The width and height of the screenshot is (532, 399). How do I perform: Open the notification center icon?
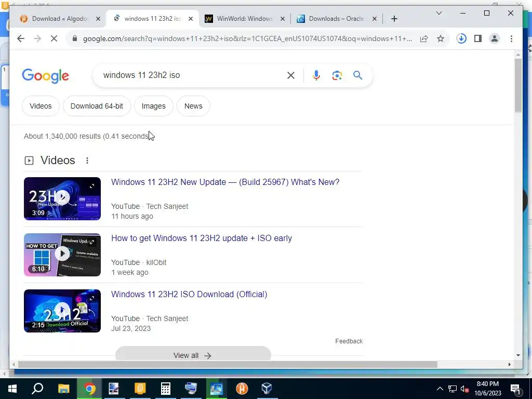[516, 389]
